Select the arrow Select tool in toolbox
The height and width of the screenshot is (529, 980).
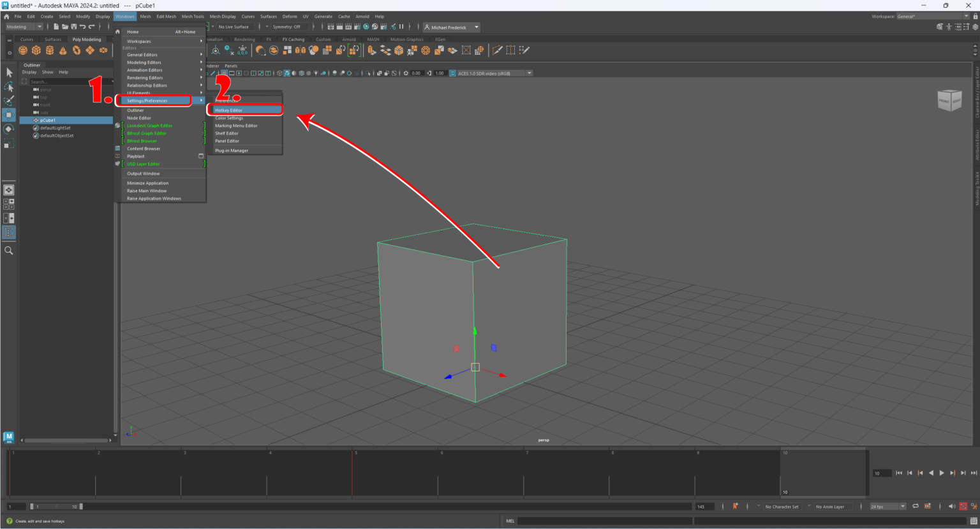click(x=9, y=73)
